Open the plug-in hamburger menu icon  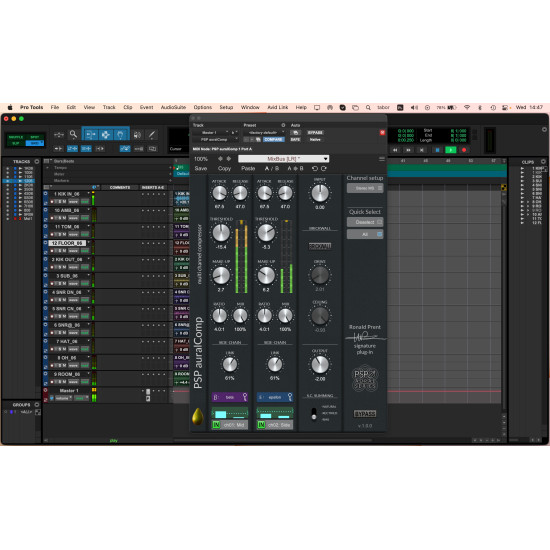click(382, 159)
